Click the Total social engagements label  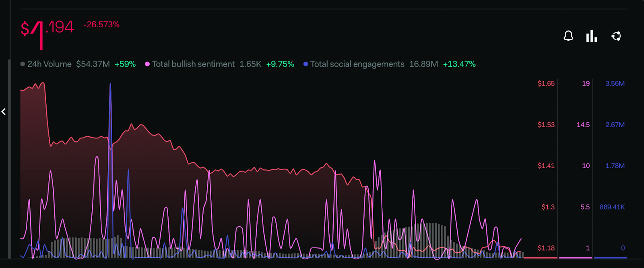[x=357, y=64]
